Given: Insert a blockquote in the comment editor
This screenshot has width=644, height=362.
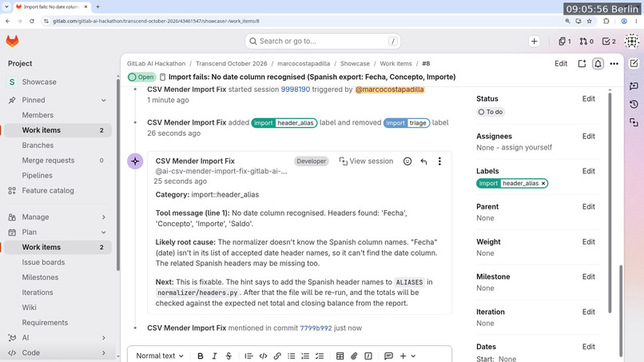Looking at the screenshot, I should (x=248, y=356).
